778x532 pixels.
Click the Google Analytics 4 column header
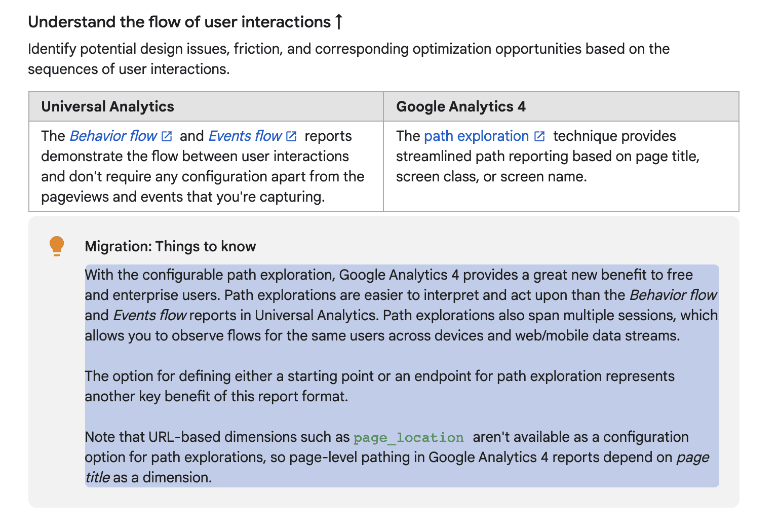(460, 106)
